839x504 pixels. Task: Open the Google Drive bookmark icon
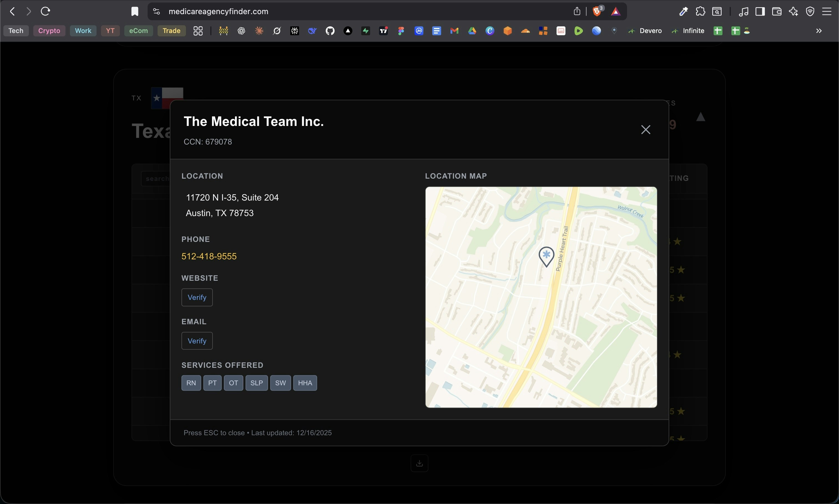[x=472, y=31]
